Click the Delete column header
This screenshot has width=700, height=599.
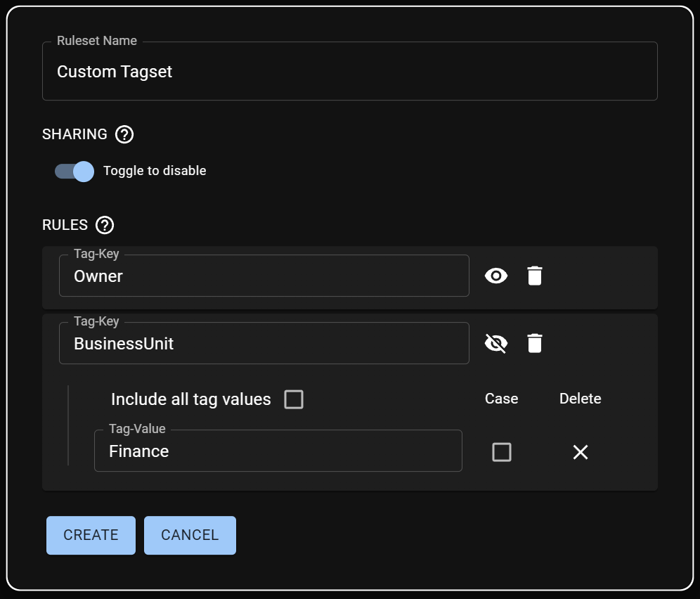click(x=580, y=399)
